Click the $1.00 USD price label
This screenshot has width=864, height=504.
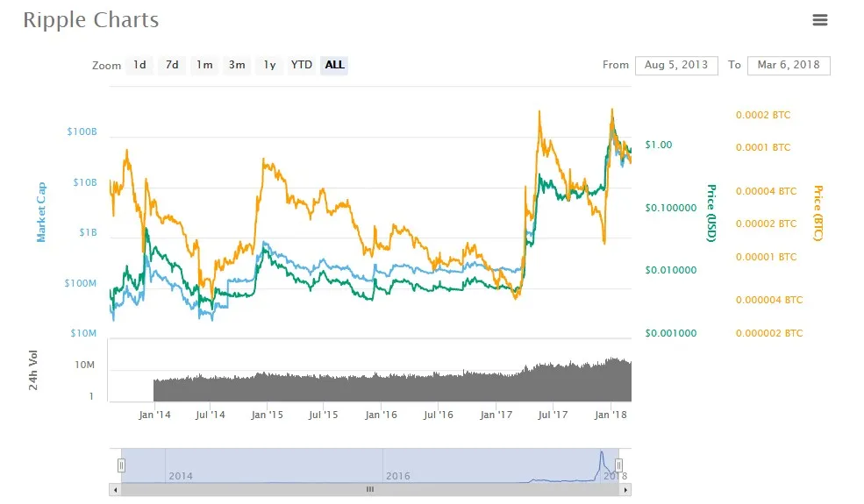(659, 145)
